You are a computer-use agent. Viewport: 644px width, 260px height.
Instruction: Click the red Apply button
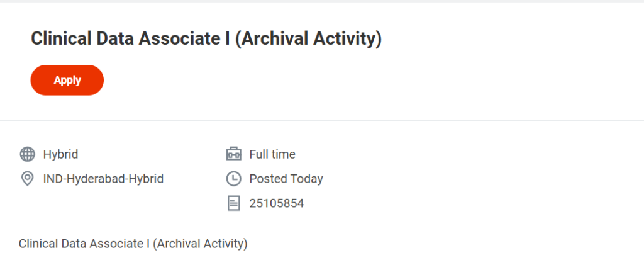tap(67, 80)
